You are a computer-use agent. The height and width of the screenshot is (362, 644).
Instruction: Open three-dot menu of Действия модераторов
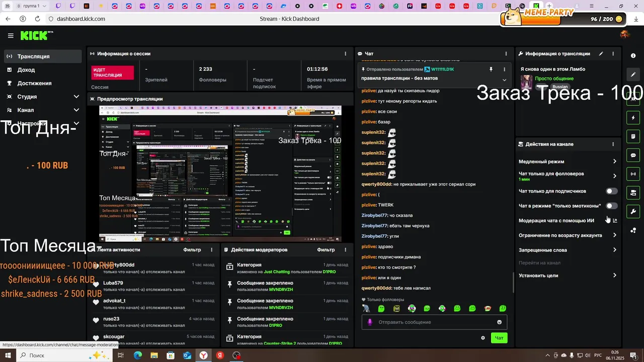(345, 250)
